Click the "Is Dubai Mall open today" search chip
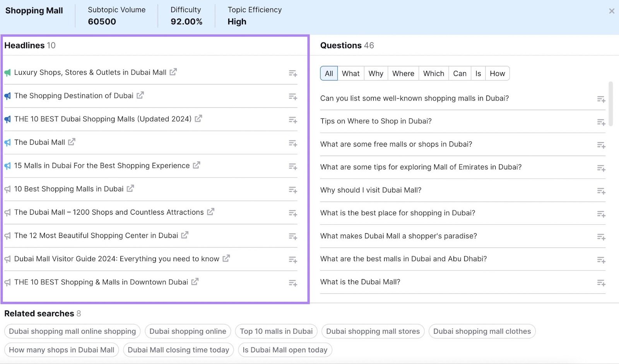This screenshot has width=619, height=364. 285,350
